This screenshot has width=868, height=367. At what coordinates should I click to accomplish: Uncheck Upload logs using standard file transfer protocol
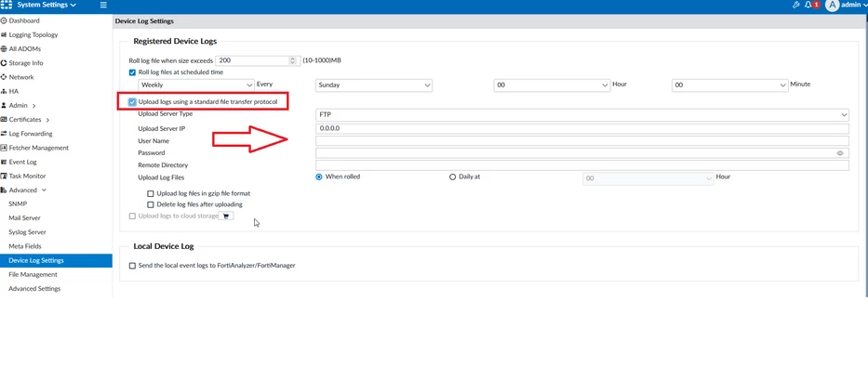[132, 102]
